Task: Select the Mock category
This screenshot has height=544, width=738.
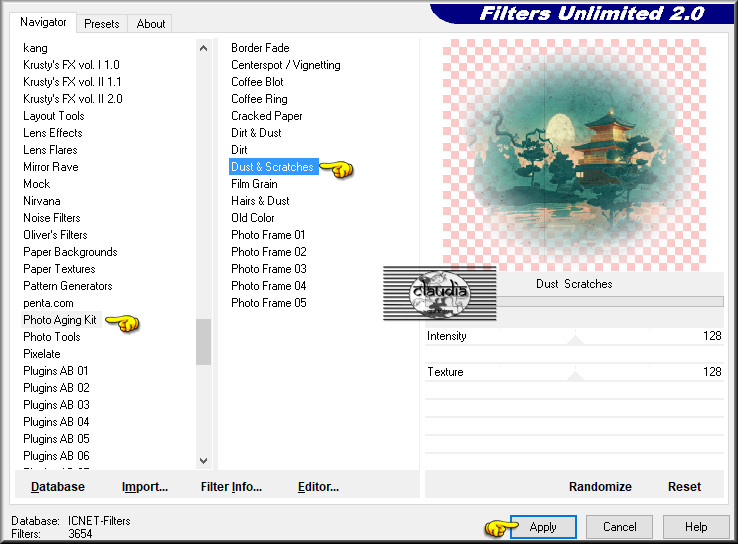Action: 37,184
